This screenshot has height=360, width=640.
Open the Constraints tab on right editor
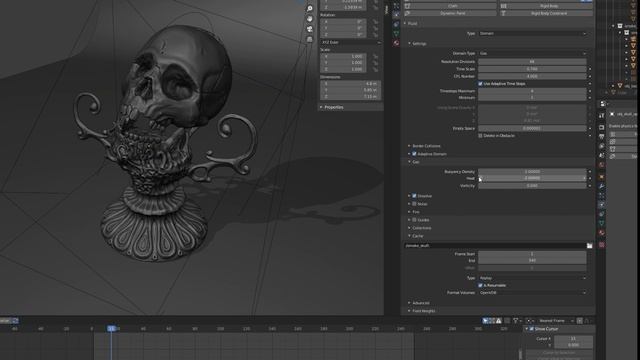(x=602, y=214)
